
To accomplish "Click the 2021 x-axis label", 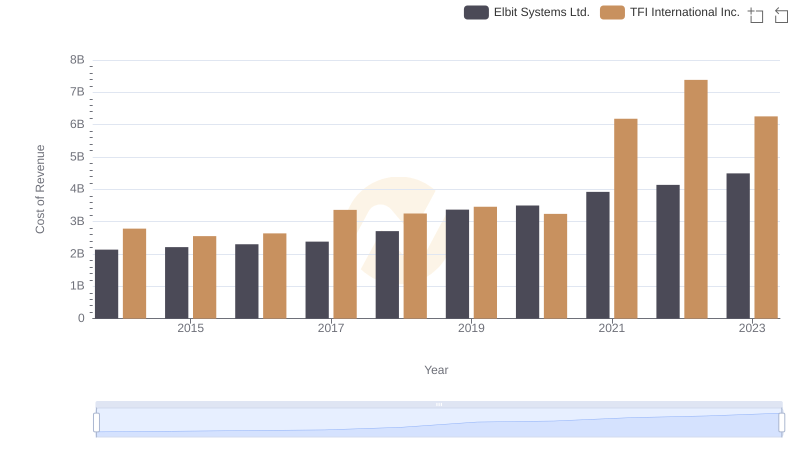I will (611, 328).
